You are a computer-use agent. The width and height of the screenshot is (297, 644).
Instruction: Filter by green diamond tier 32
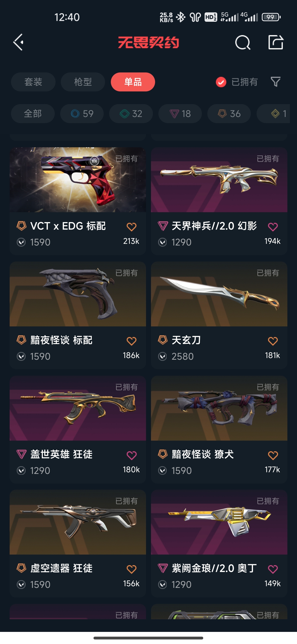(131, 113)
